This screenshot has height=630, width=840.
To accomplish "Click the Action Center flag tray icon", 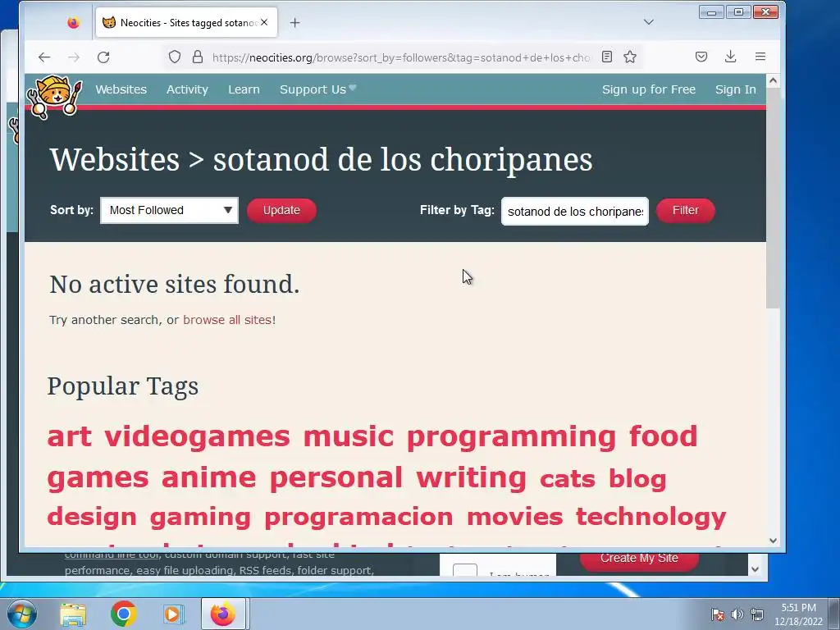I will coord(717,614).
